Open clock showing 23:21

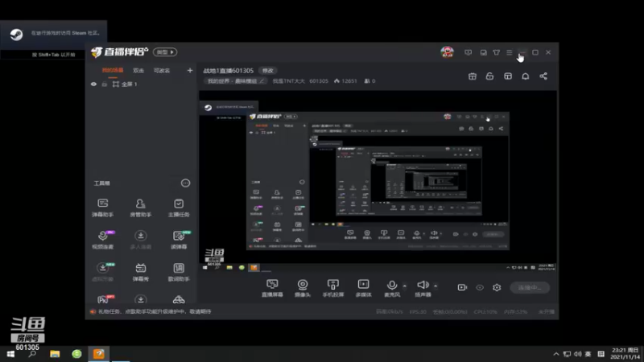(625, 353)
